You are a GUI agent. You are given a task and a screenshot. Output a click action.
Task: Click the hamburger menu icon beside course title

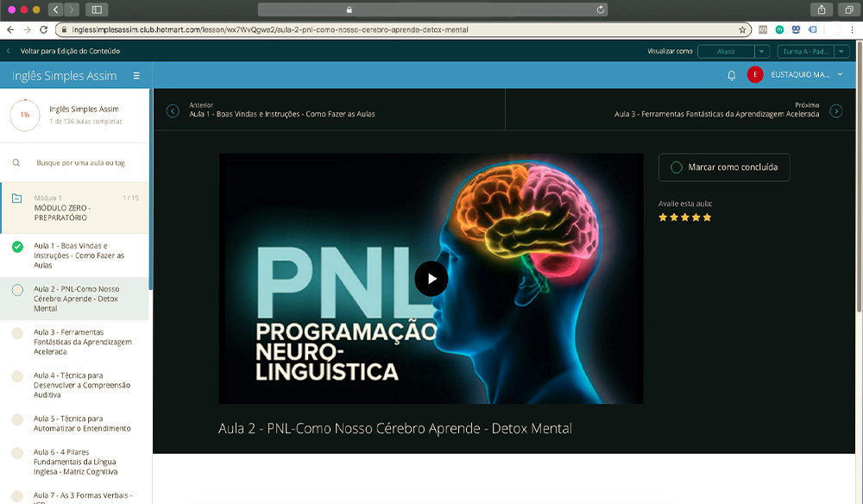[x=136, y=76]
